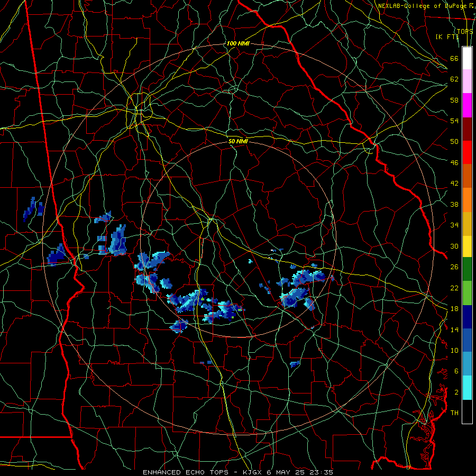Click the light green legend swatch

(467, 293)
